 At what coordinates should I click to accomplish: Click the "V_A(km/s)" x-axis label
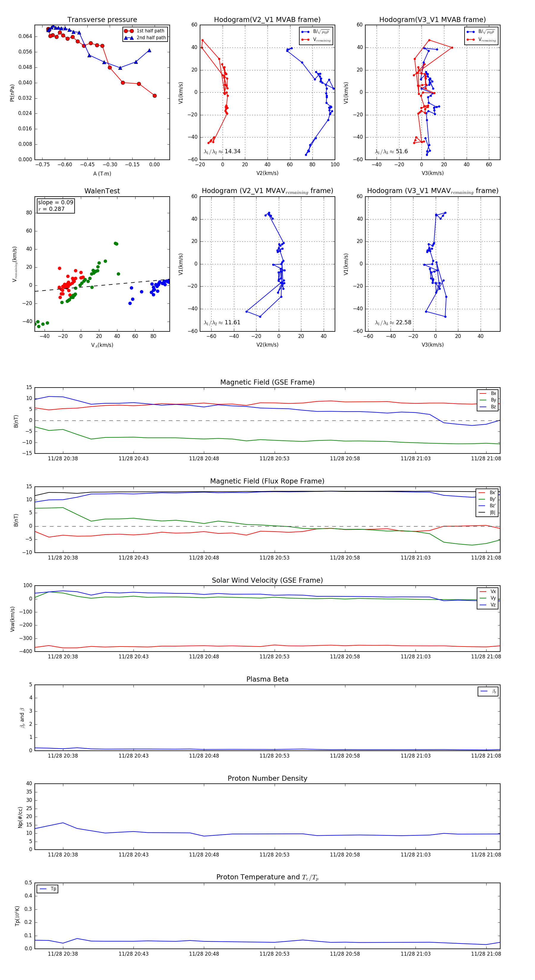point(102,345)
